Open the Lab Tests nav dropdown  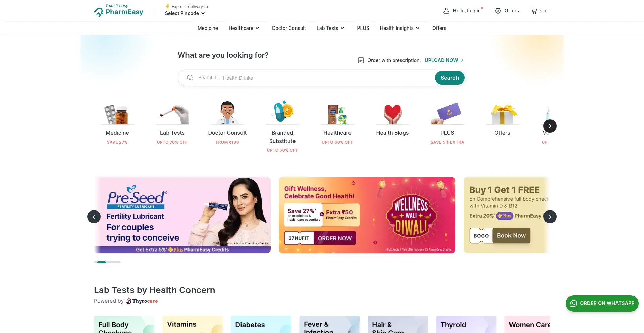330,28
